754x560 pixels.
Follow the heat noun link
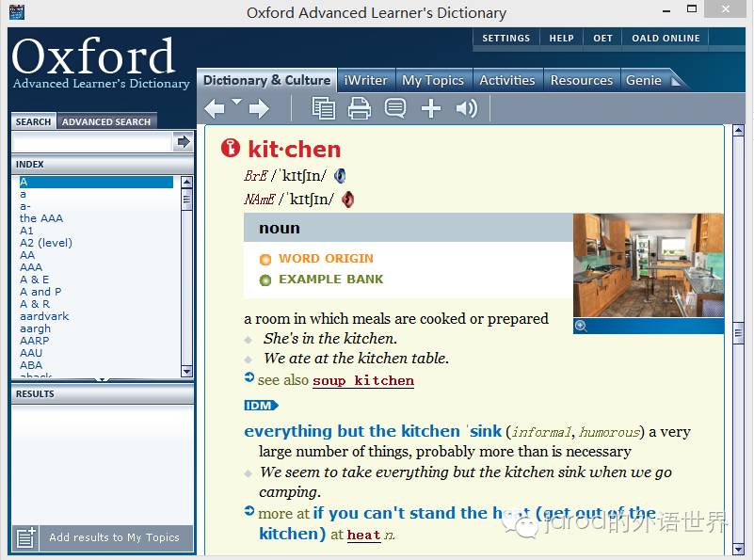tap(363, 535)
